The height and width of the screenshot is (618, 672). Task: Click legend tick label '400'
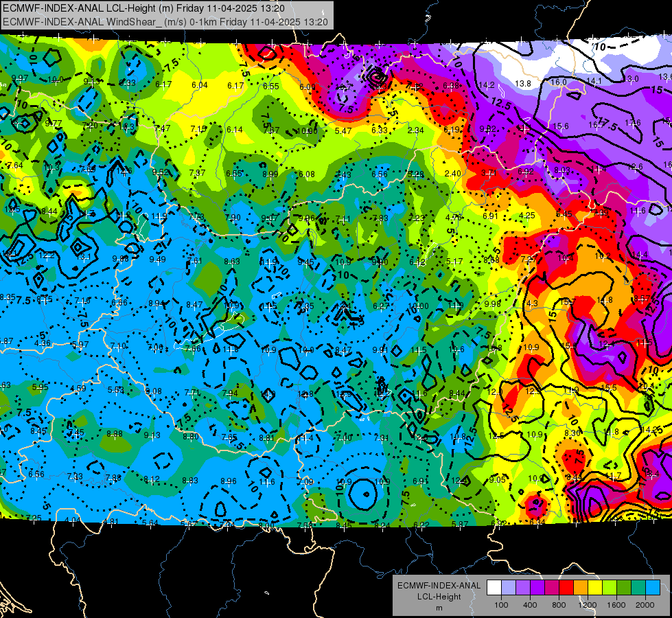click(x=530, y=605)
